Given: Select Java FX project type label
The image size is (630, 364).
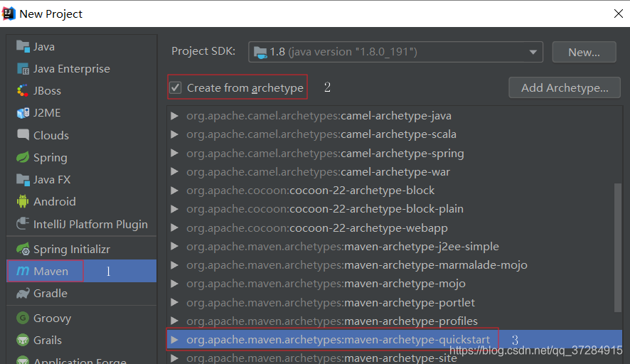Looking at the screenshot, I should pyautogui.click(x=52, y=180).
